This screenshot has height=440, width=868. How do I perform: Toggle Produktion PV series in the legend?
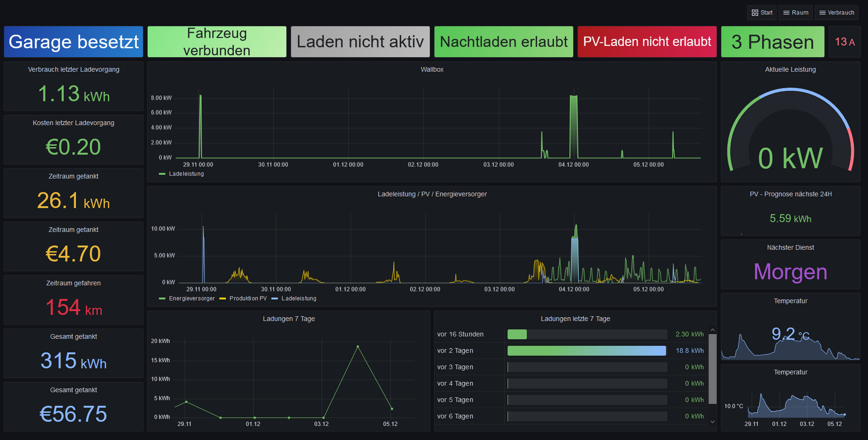click(x=243, y=298)
